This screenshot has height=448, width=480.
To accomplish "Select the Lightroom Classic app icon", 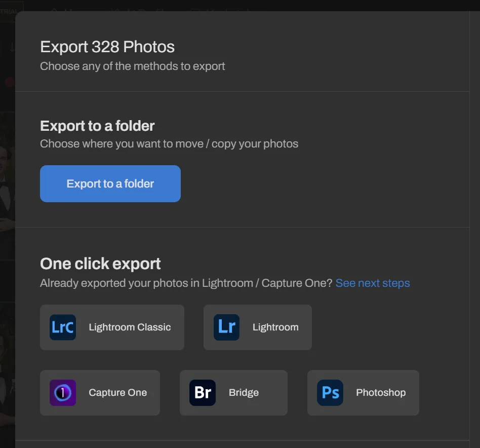I will [x=62, y=327].
